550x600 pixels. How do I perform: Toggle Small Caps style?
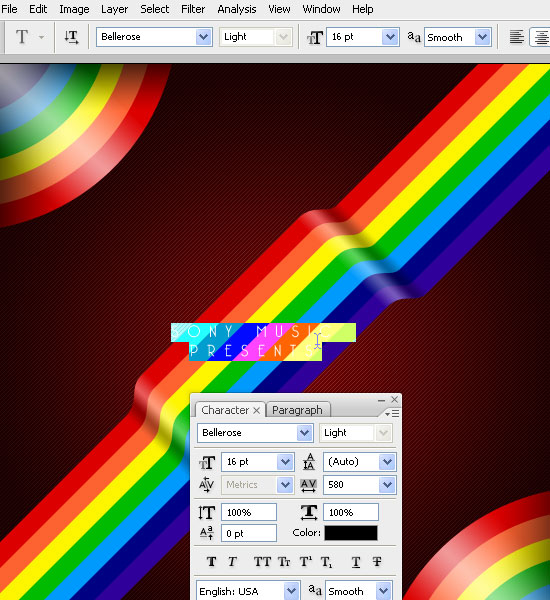[x=284, y=562]
